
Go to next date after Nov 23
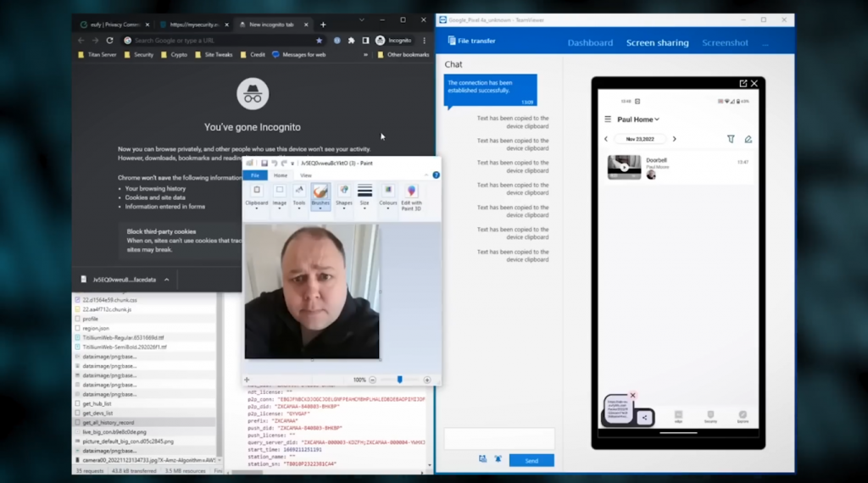point(674,139)
